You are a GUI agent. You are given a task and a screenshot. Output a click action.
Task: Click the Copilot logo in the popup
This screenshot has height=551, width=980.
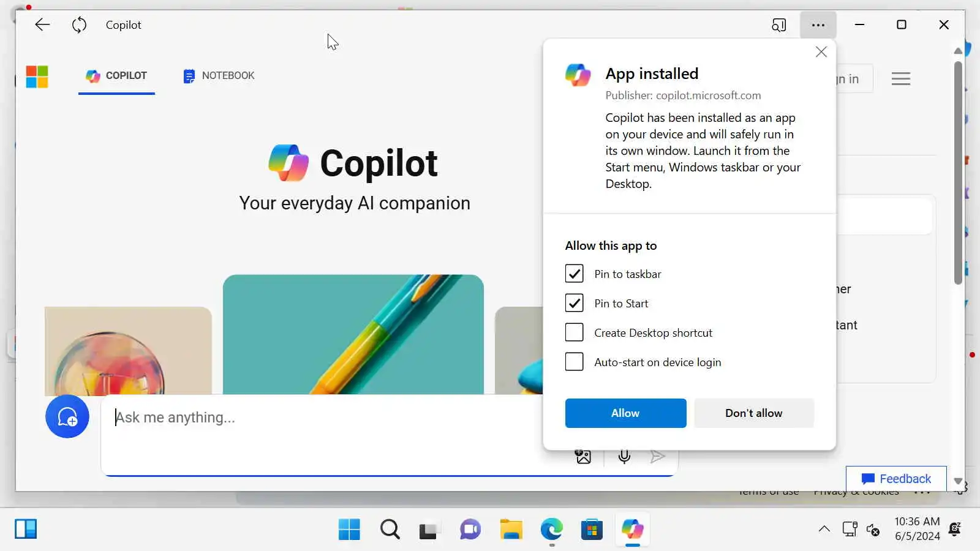(578, 75)
